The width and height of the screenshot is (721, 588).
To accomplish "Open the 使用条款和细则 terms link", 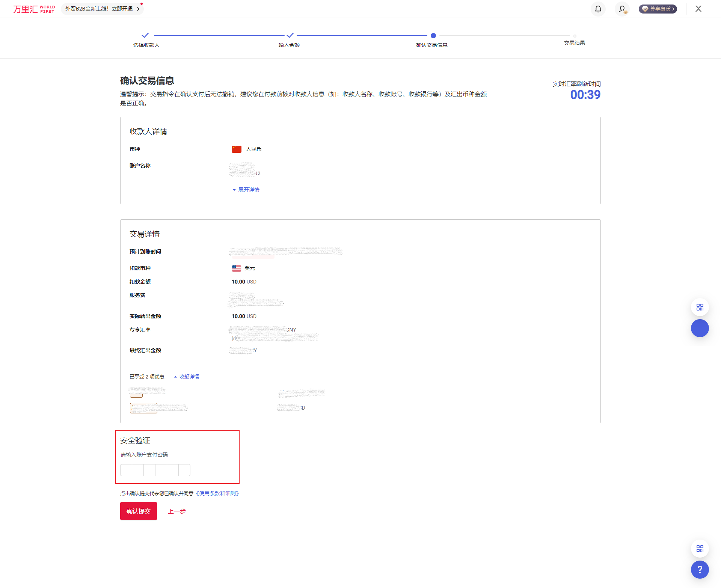I will tap(217, 493).
